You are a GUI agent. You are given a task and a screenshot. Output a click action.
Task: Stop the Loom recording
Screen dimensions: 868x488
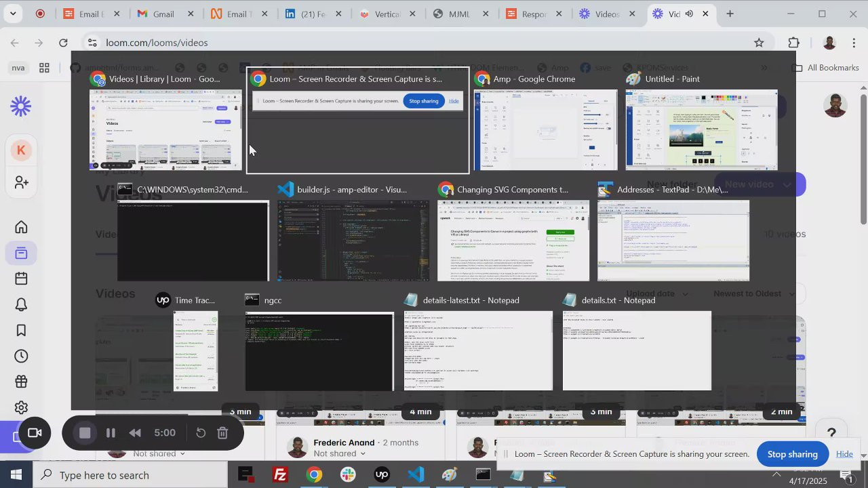pyautogui.click(x=85, y=433)
